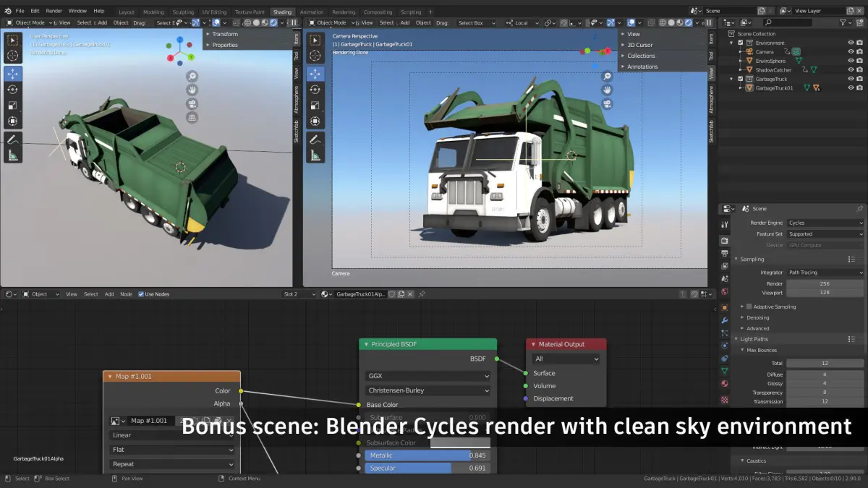Expand the Denoising panel

[x=757, y=317]
